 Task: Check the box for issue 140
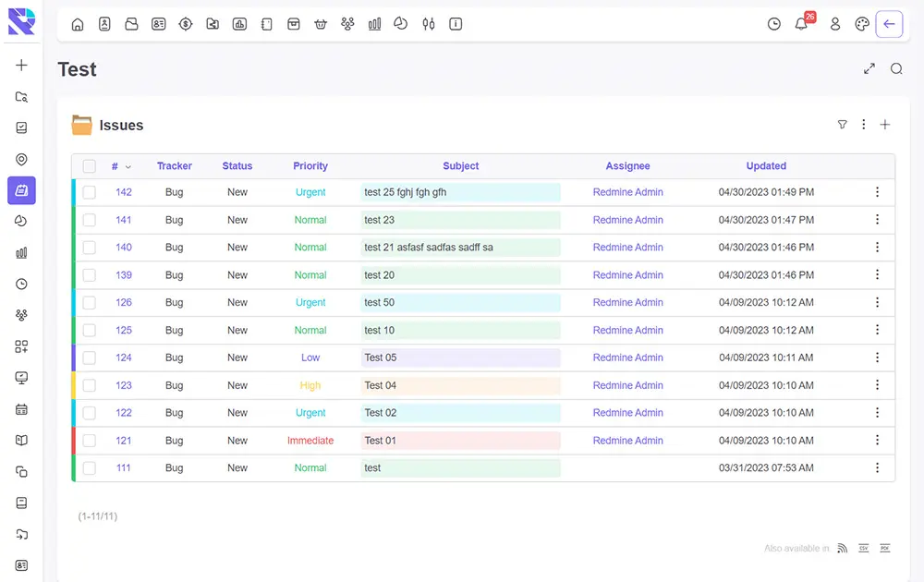pyautogui.click(x=89, y=248)
